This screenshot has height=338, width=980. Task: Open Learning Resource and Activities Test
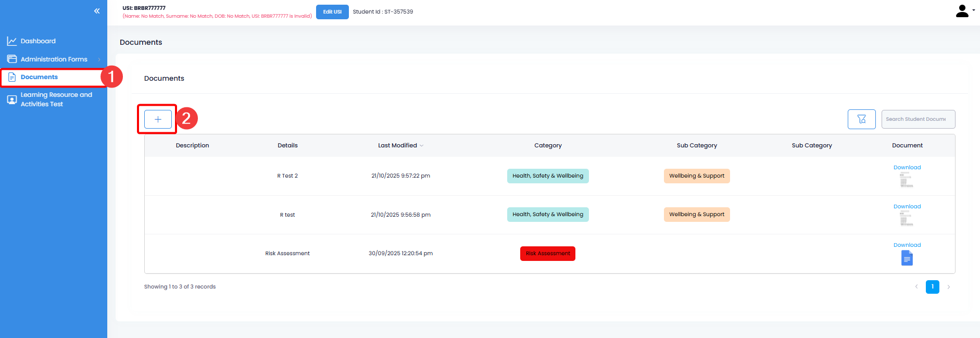pos(56,99)
